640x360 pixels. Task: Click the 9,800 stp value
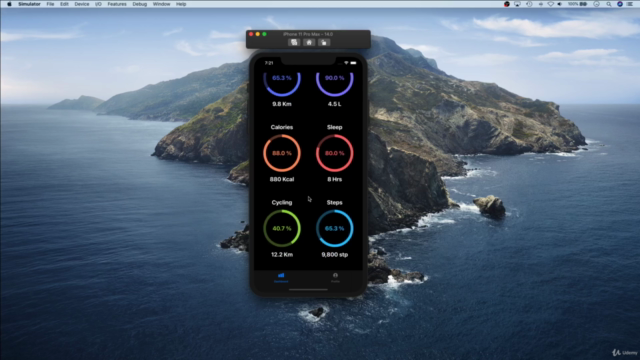[335, 254]
